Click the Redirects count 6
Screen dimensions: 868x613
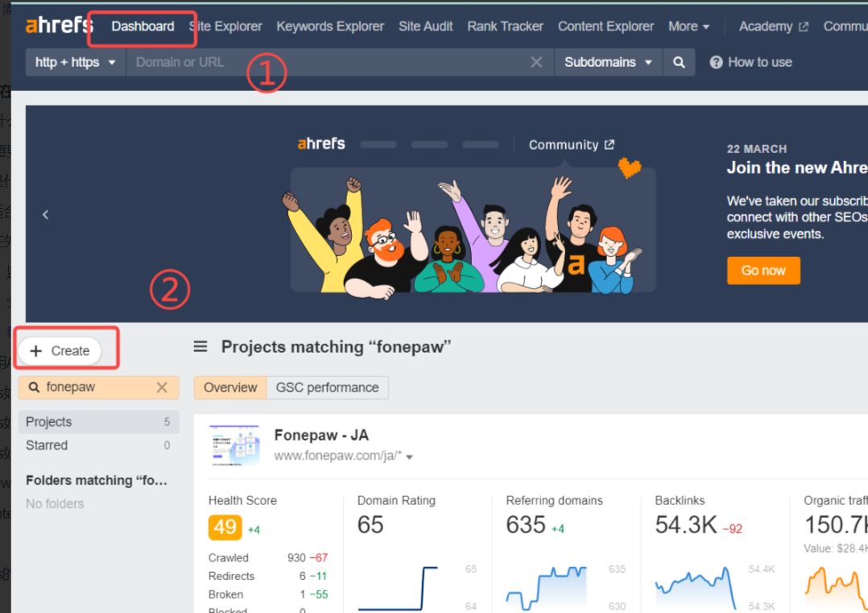tap(302, 576)
